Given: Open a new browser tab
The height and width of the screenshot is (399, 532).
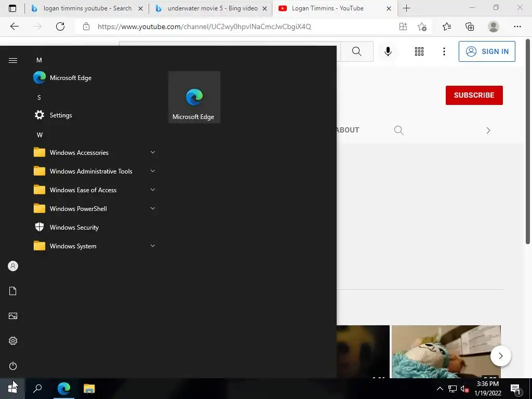Looking at the screenshot, I should pyautogui.click(x=406, y=8).
